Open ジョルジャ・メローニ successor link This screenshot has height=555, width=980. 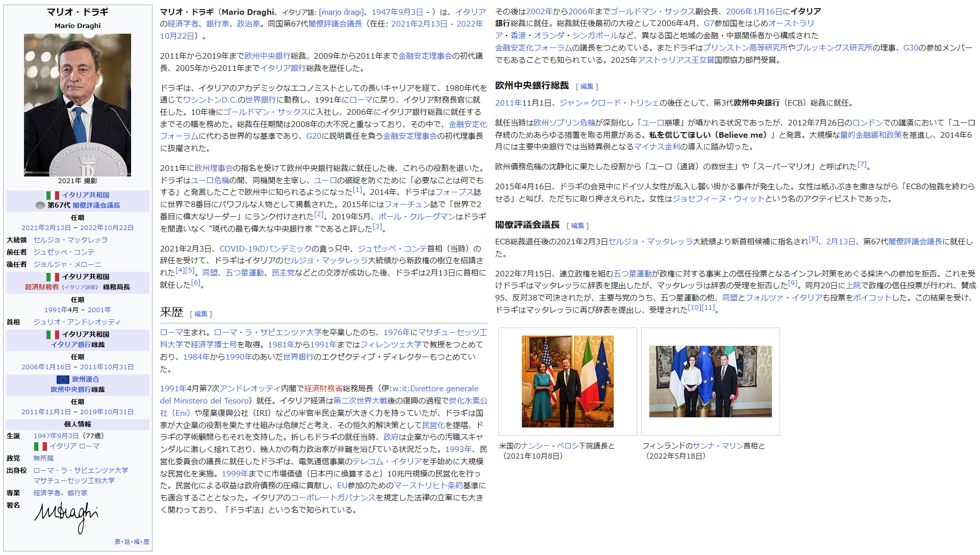[67, 264]
